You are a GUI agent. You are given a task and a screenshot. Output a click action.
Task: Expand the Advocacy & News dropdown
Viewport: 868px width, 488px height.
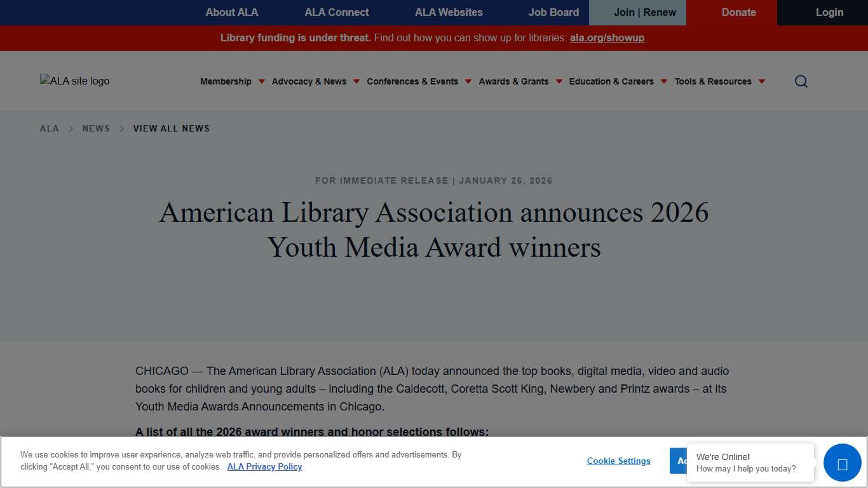[309, 81]
